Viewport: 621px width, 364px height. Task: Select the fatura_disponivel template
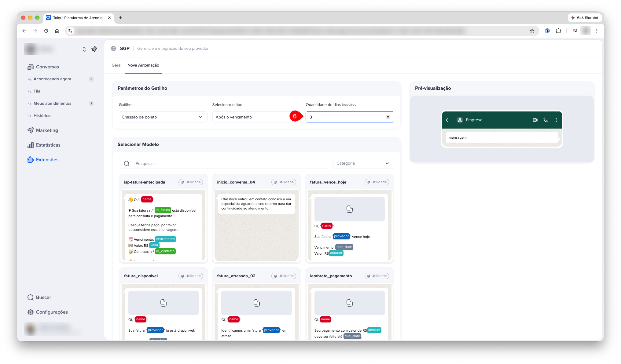pos(163,304)
